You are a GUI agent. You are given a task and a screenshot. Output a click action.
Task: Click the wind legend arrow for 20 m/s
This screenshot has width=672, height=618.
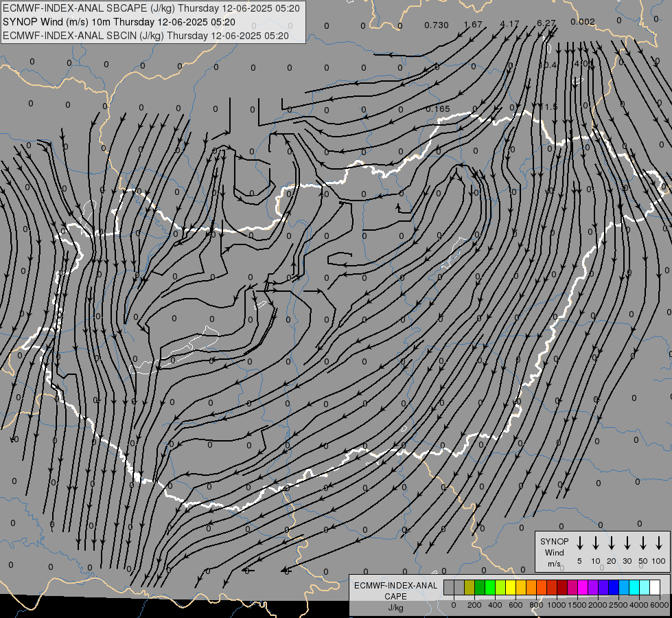[612, 542]
